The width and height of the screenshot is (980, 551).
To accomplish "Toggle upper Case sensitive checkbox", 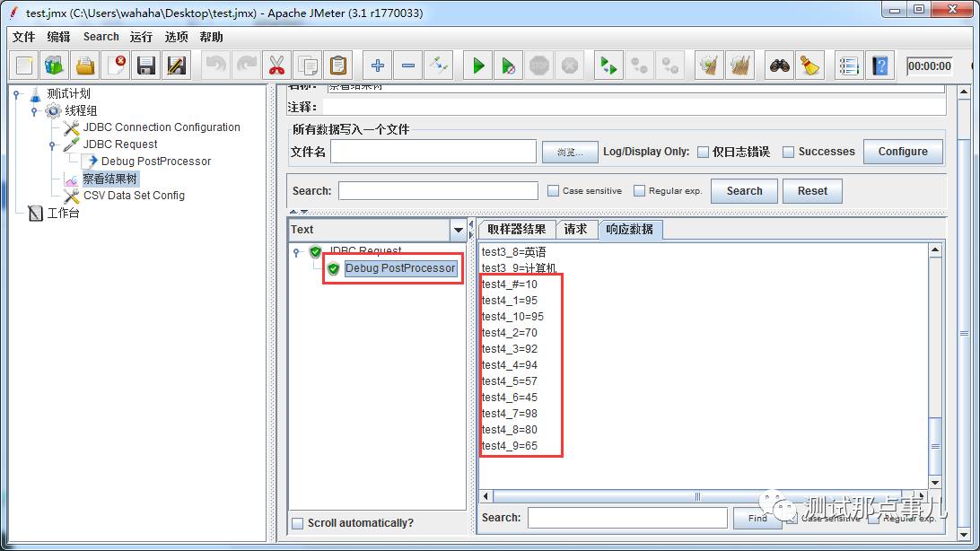I will pyautogui.click(x=553, y=190).
